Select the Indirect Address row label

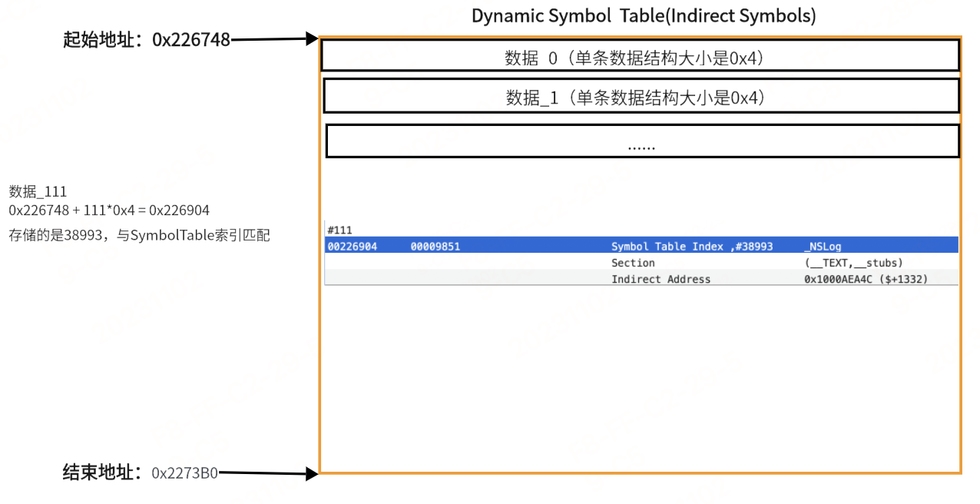pos(661,279)
